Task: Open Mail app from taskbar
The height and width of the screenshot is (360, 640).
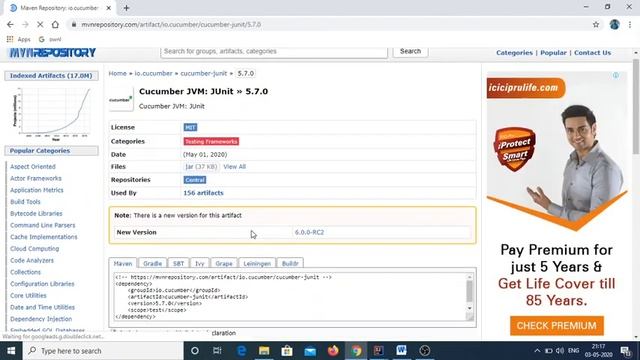Action: coord(310,351)
